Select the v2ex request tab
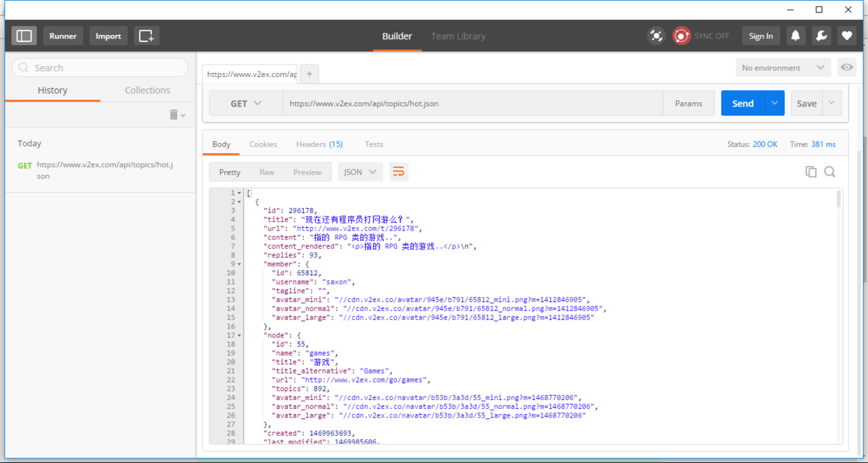The height and width of the screenshot is (463, 868). [250, 74]
